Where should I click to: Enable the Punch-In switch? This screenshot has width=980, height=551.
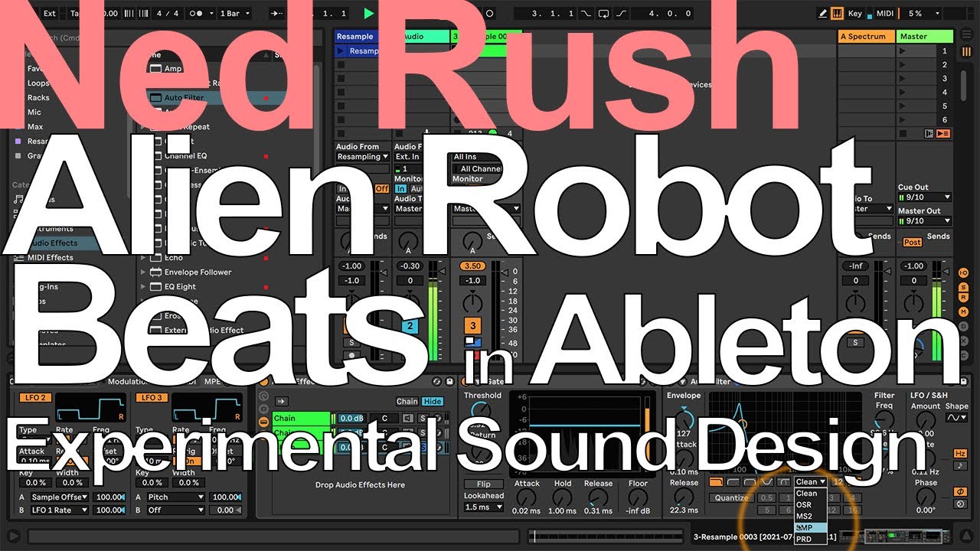[587, 13]
